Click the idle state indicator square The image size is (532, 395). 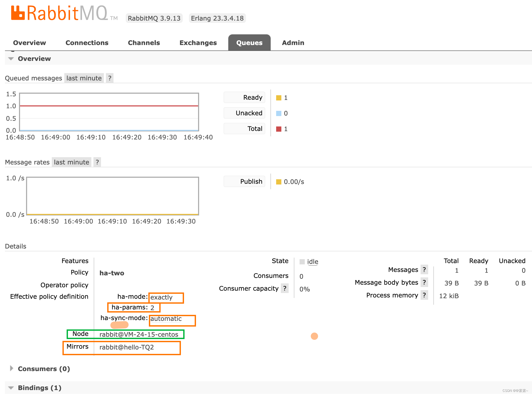(302, 262)
